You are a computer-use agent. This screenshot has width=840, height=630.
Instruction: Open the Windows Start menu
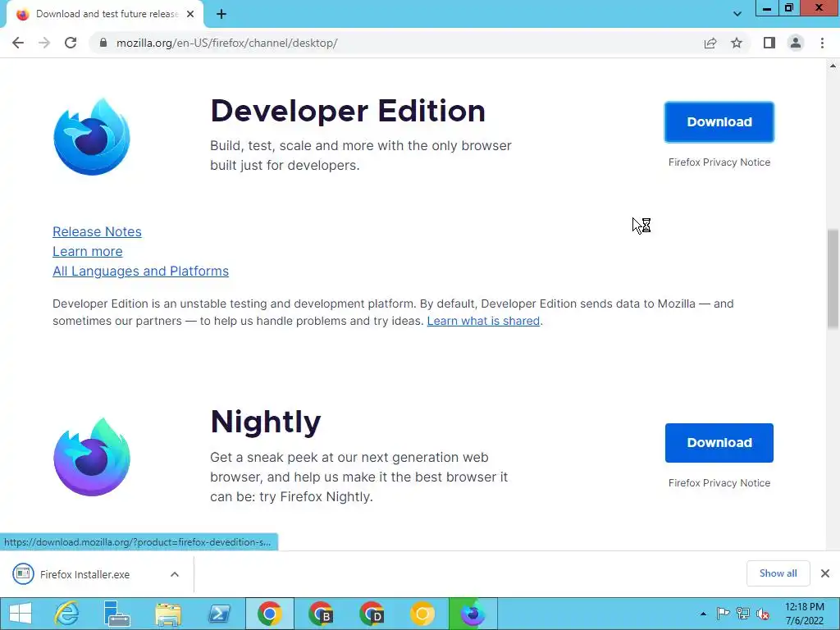(x=21, y=614)
